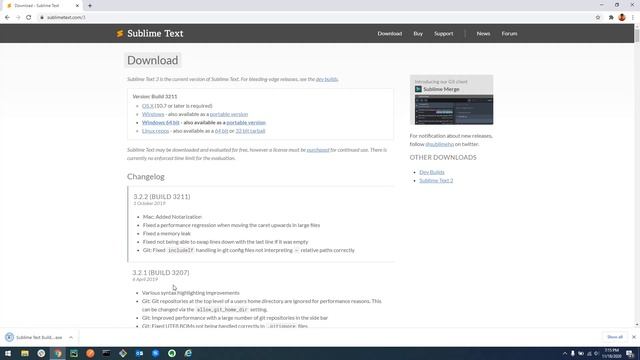The width and height of the screenshot is (640, 360).
Task: Open the Sublime Text 2 download link
Action: click(x=436, y=180)
